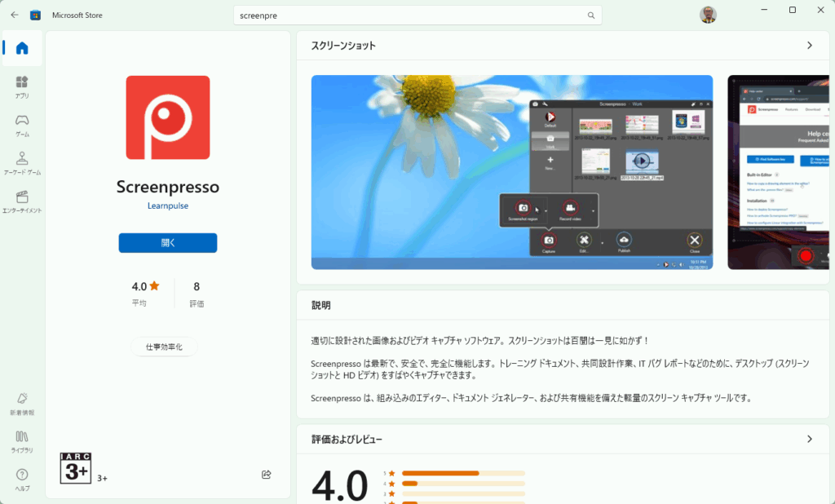This screenshot has height=504, width=835.
Task: Expand the 評価およびレビュー section chevron
Action: coord(809,439)
